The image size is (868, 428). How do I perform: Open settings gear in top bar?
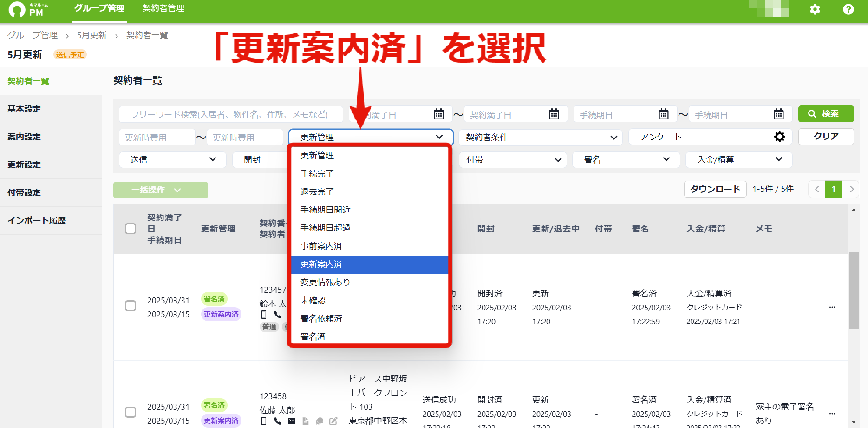(x=815, y=9)
